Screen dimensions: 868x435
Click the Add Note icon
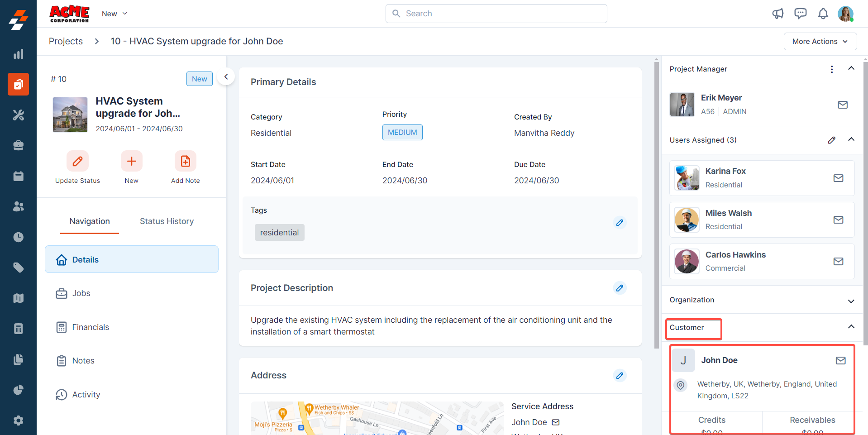tap(185, 161)
